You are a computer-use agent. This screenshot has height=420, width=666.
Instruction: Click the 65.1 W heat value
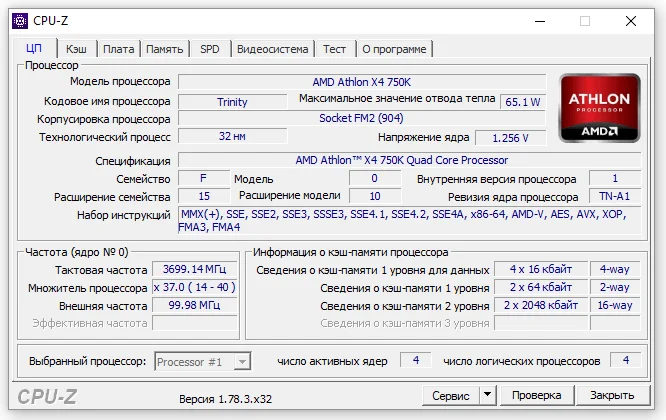523,102
